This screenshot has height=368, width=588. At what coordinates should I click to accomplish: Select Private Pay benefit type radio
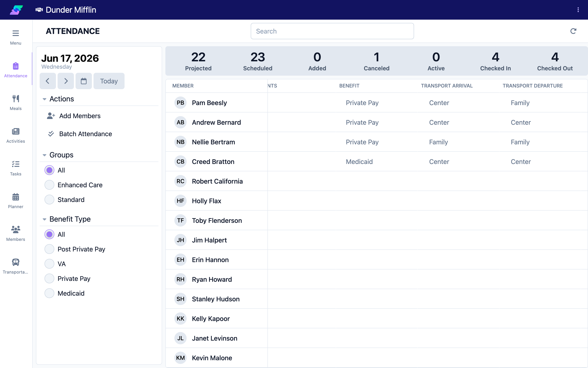click(x=49, y=279)
